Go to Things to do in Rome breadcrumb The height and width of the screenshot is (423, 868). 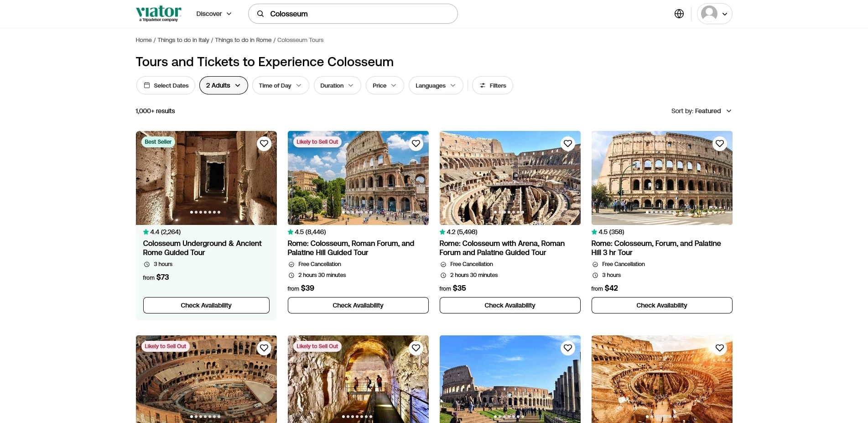point(243,40)
